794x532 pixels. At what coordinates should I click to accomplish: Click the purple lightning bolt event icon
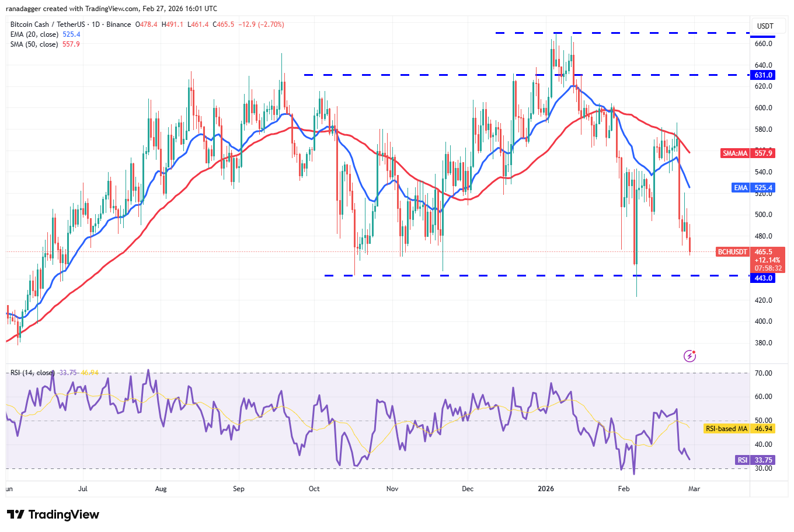(689, 356)
